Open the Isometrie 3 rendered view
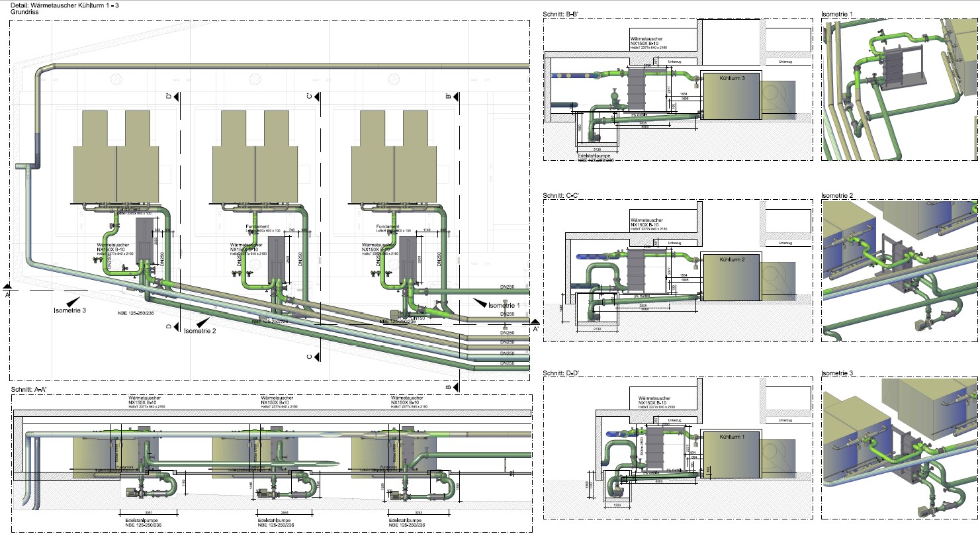This screenshot has width=980, height=536. pos(899,449)
